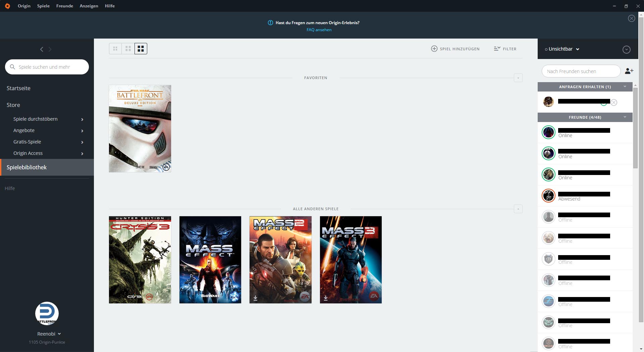Viewport: 644px width, 352px height.
Task: Open the Hilfe menu in menu bar
Action: [110, 6]
